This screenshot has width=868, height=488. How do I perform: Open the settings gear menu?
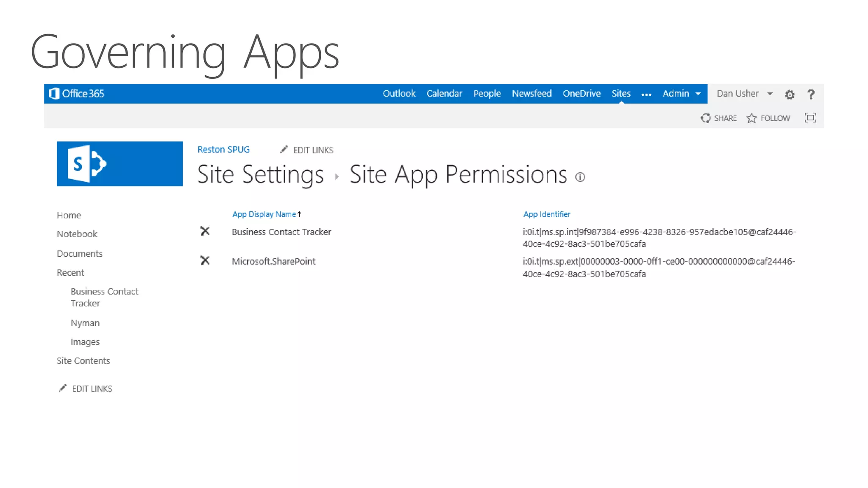pos(789,94)
